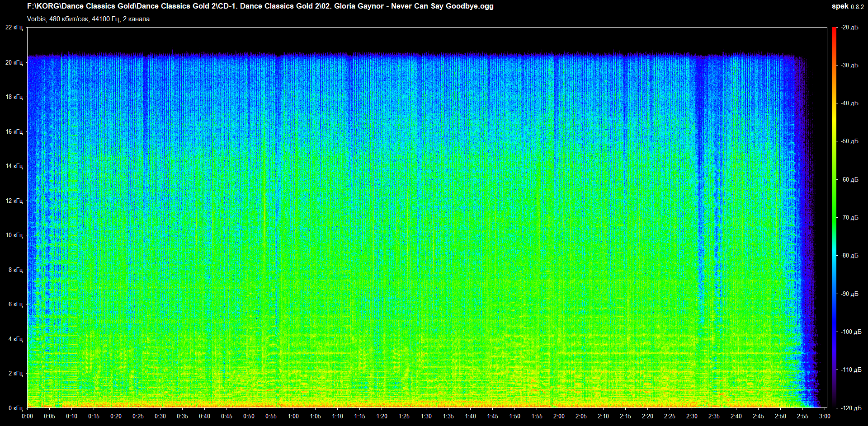Click the -70 дБ level label
Viewport: 868px width, 426px height.
[x=849, y=218]
